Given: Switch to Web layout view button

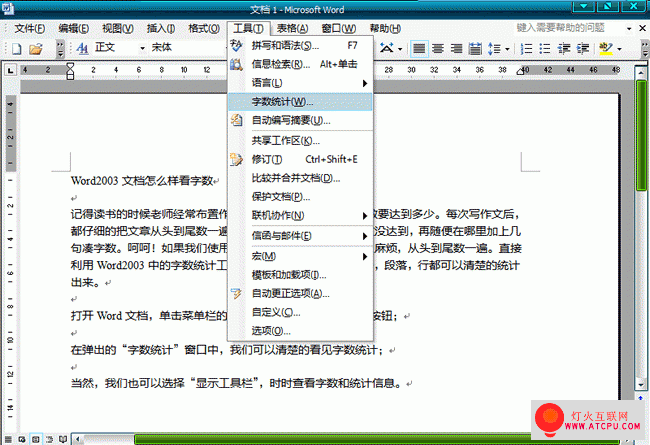Looking at the screenshot, I should (x=22, y=439).
